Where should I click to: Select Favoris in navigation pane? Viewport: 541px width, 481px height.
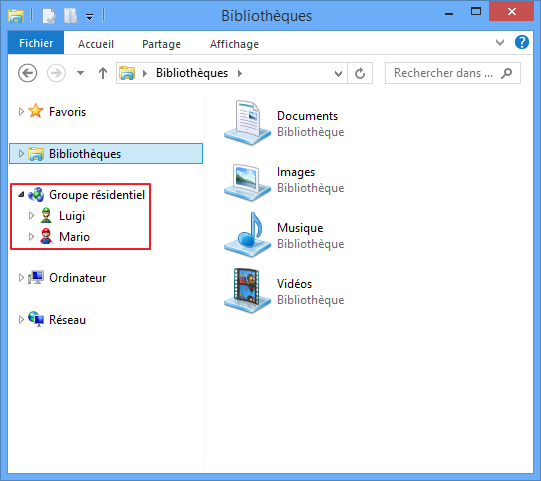pyautogui.click(x=68, y=112)
